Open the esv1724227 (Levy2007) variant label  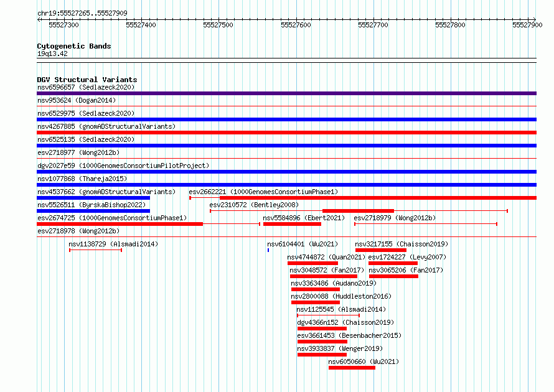click(407, 257)
